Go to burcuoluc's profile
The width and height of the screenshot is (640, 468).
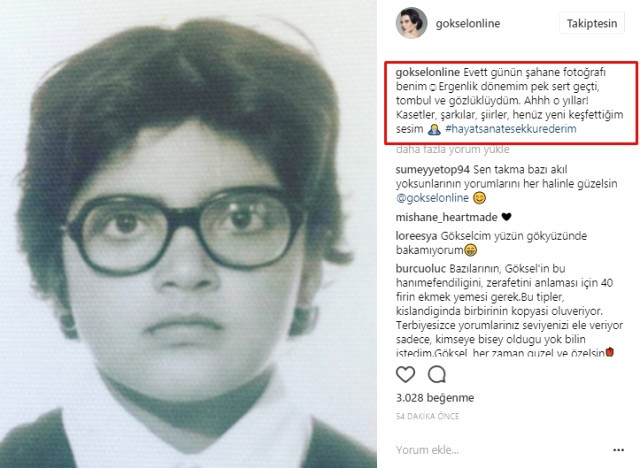[x=421, y=268]
